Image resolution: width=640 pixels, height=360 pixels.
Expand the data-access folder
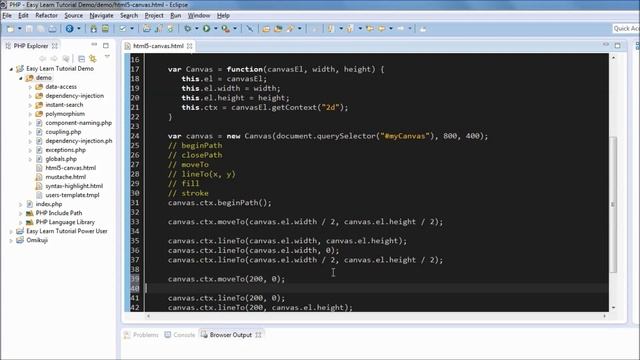pyautogui.click(x=30, y=87)
